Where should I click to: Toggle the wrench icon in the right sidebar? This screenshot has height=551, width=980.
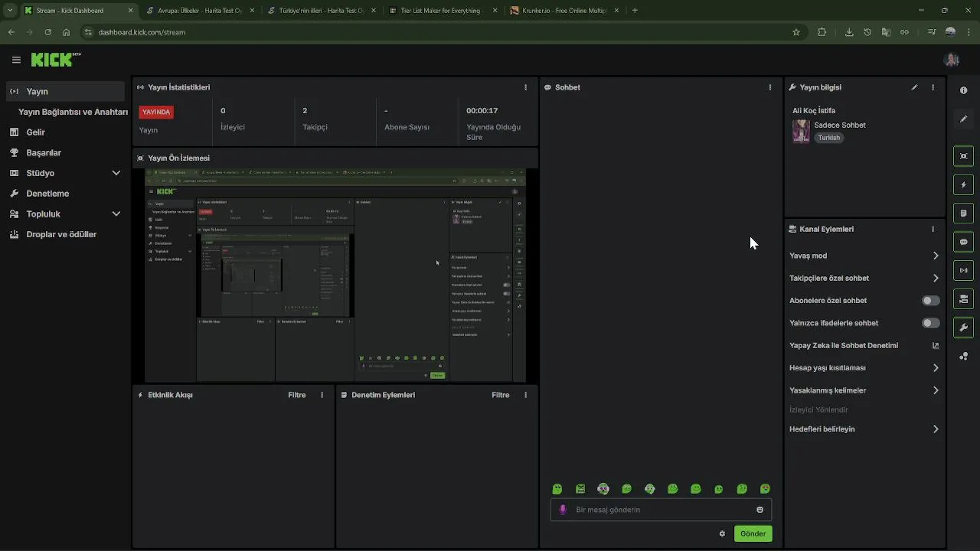point(963,328)
